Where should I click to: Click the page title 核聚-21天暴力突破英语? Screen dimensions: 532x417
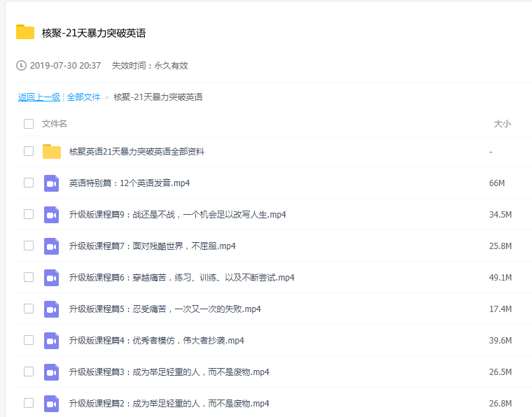click(94, 33)
